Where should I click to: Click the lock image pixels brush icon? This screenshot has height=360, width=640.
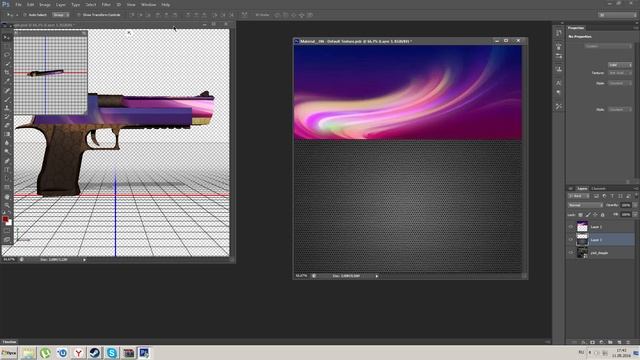pos(588,215)
